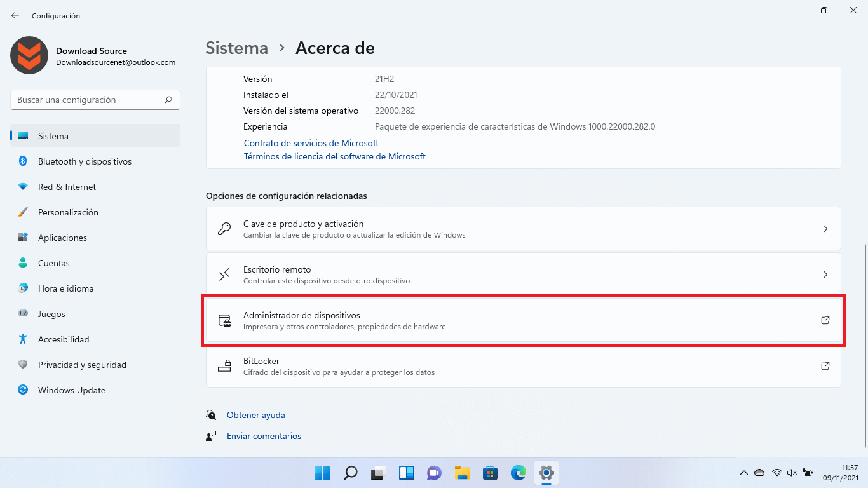Image resolution: width=868 pixels, height=488 pixels.
Task: Open Juegos settings
Action: point(95,314)
